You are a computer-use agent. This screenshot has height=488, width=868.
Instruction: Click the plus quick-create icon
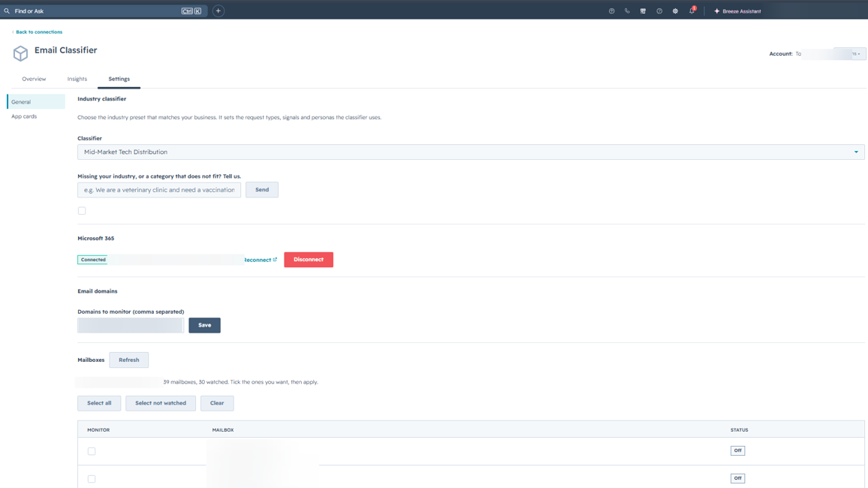219,11
